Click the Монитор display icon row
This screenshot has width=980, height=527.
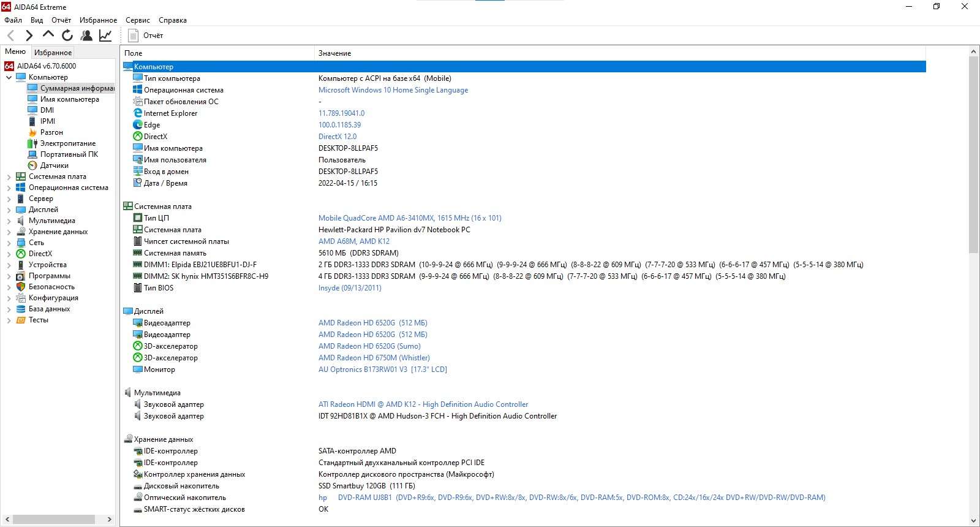138,370
